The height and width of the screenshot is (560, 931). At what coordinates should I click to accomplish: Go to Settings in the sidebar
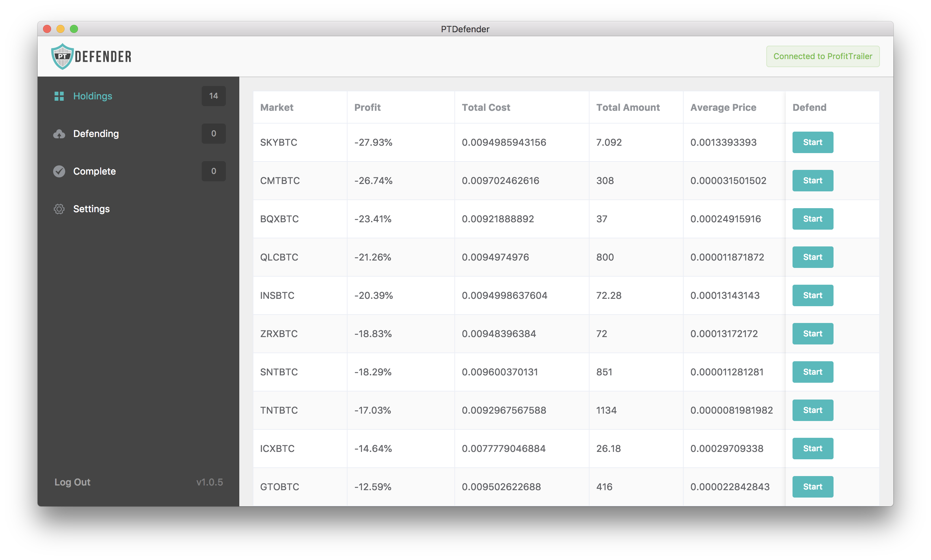tap(91, 209)
